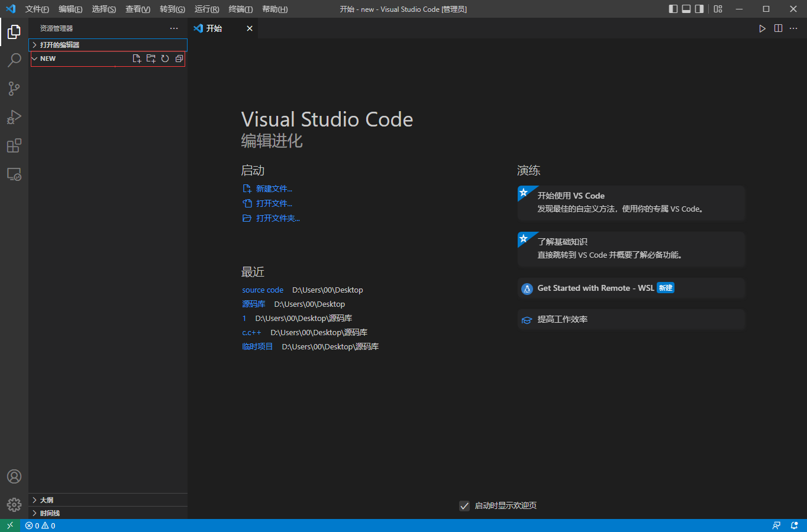Expand the 大纲 section
807x532 pixels.
(108, 500)
